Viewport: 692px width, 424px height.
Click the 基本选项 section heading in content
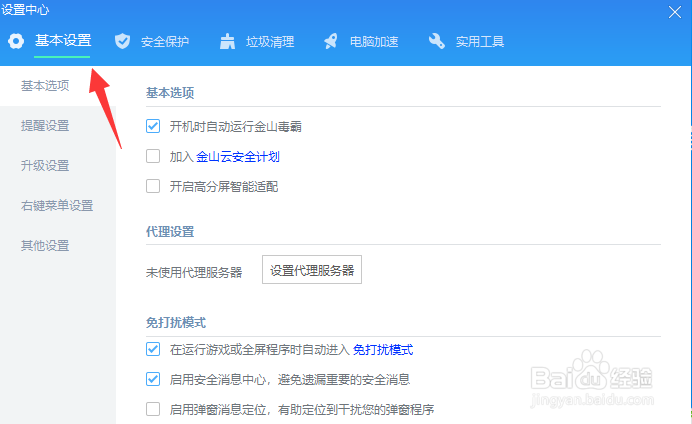(170, 93)
